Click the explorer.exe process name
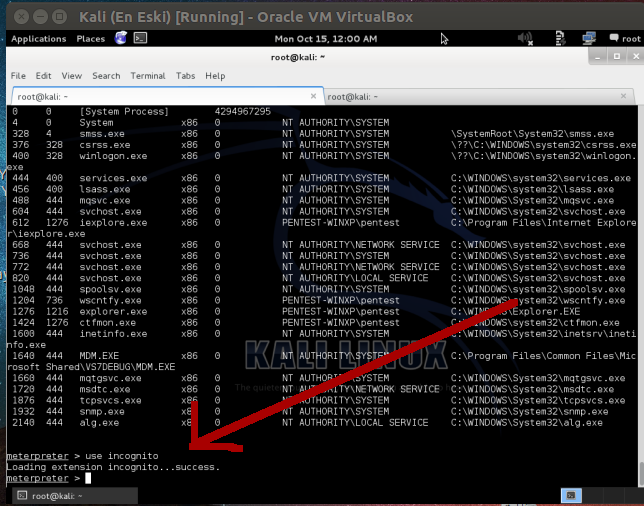The height and width of the screenshot is (506, 644). click(113, 311)
